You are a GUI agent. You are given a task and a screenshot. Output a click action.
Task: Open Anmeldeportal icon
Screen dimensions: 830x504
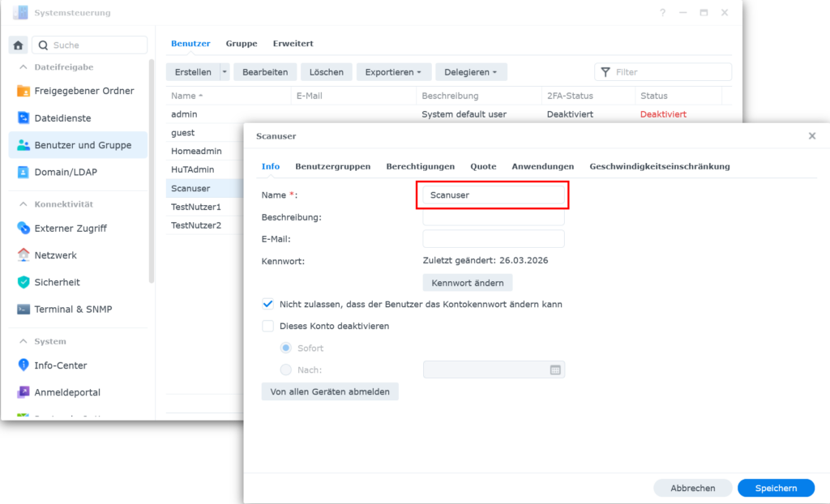click(x=24, y=392)
